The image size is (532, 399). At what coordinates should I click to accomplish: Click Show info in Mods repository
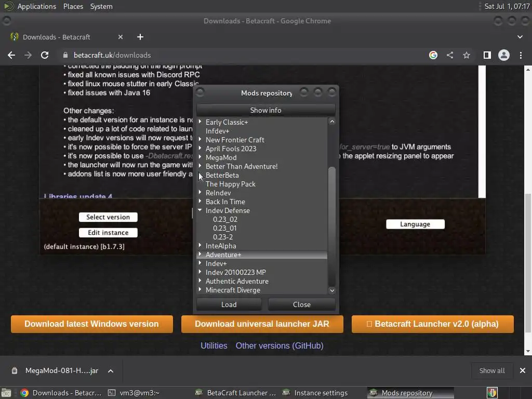click(265, 110)
